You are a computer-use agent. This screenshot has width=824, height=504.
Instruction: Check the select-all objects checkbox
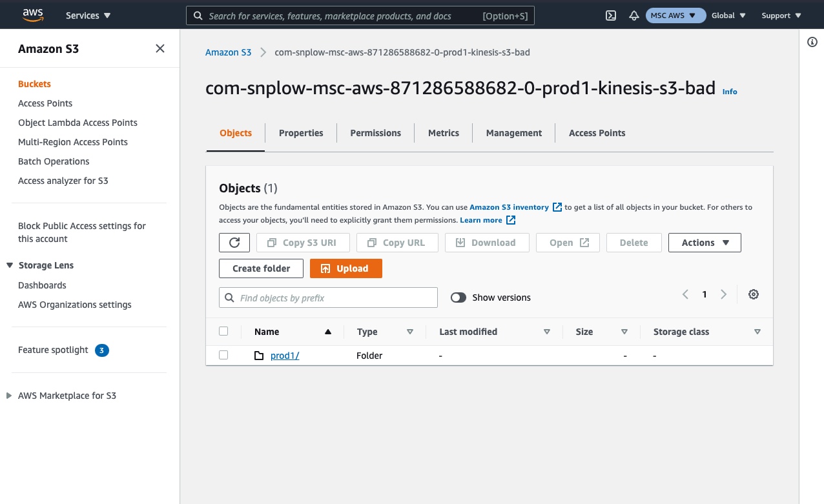pyautogui.click(x=223, y=331)
